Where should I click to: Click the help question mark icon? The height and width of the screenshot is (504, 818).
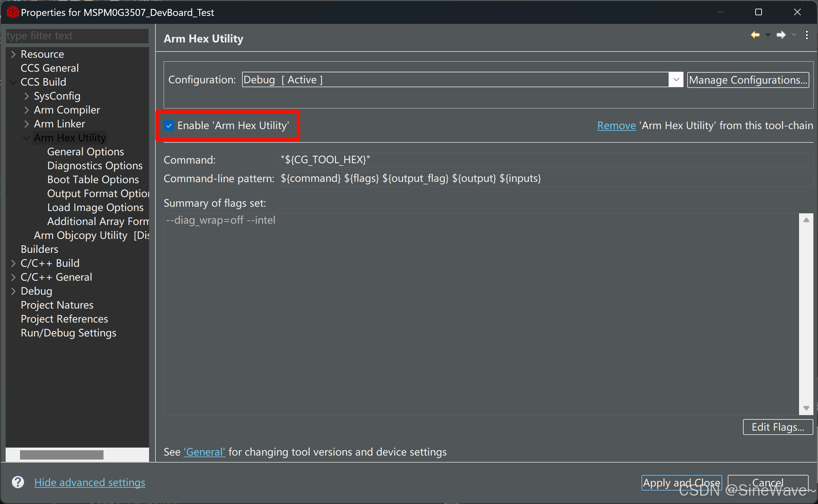click(x=18, y=482)
